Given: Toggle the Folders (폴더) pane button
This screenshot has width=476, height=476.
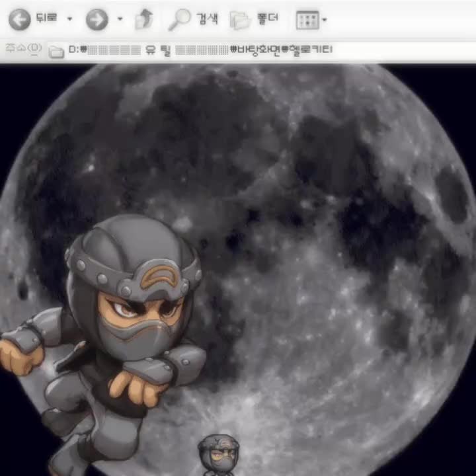Looking at the screenshot, I should click(254, 19).
